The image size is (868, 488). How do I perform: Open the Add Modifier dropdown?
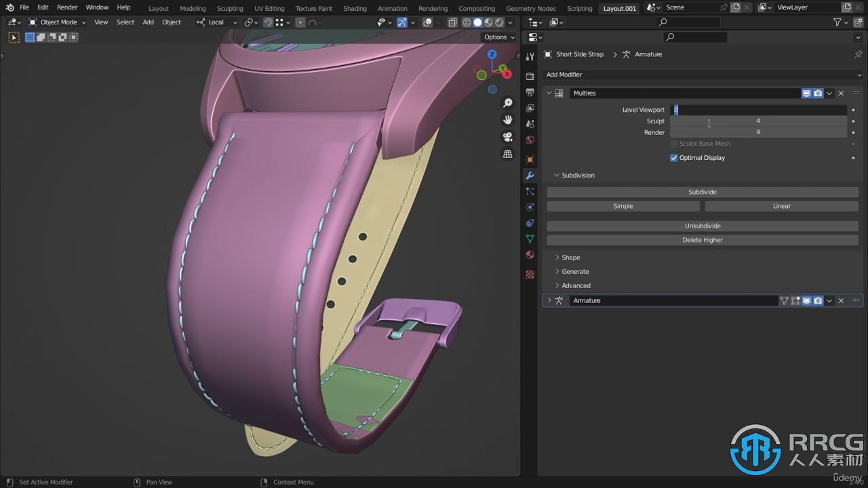703,75
